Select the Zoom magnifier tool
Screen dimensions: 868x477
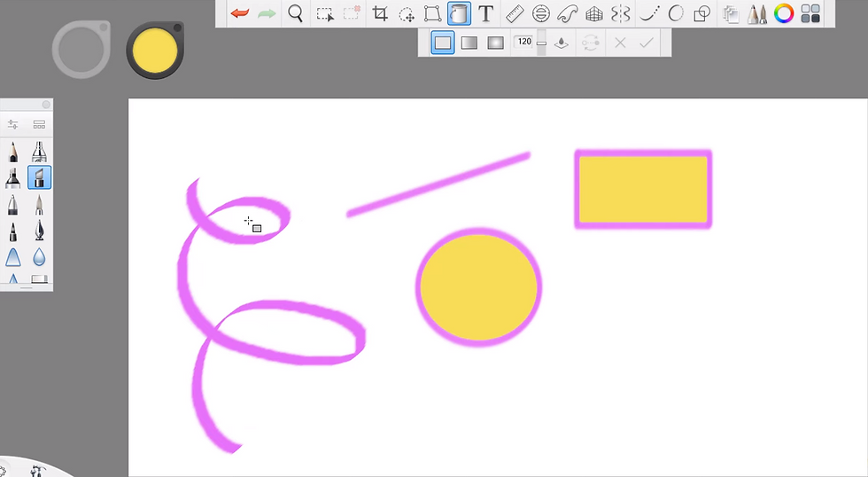(x=296, y=13)
